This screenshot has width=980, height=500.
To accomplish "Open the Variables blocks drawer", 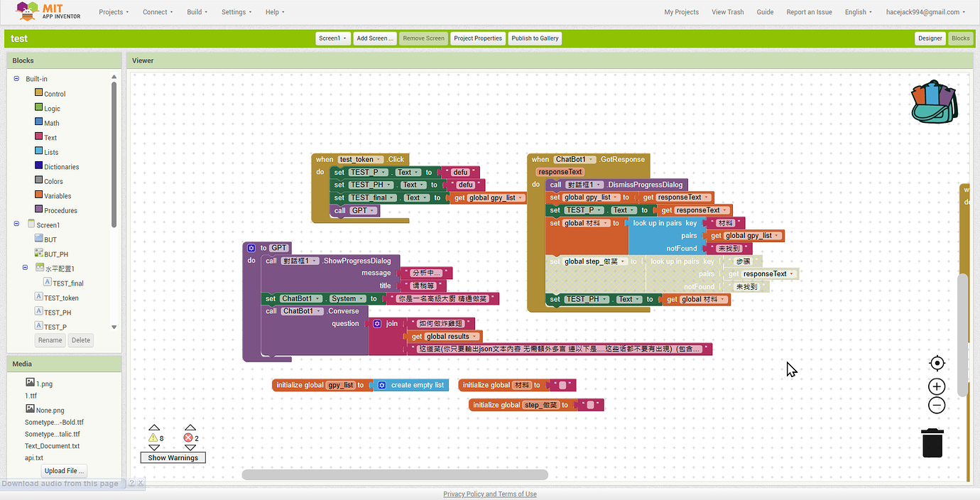I will (58, 195).
